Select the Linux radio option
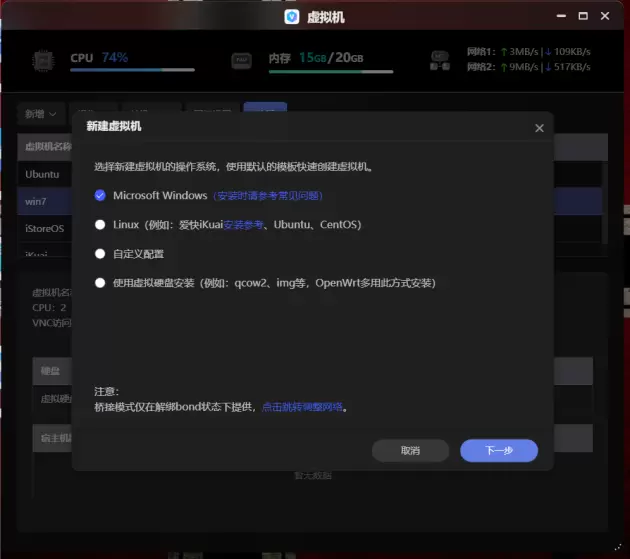 tap(100, 225)
